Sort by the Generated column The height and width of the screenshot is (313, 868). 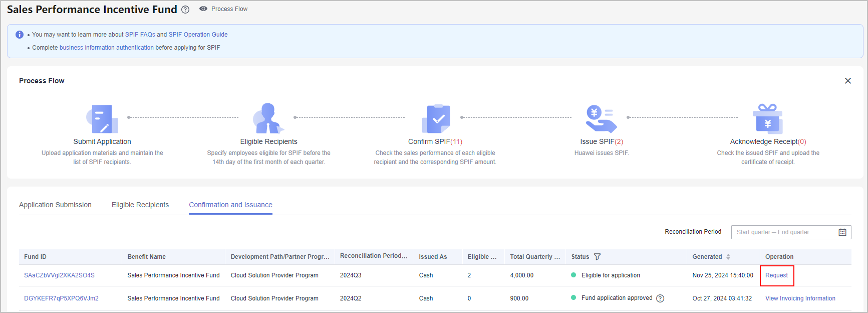[728, 257]
